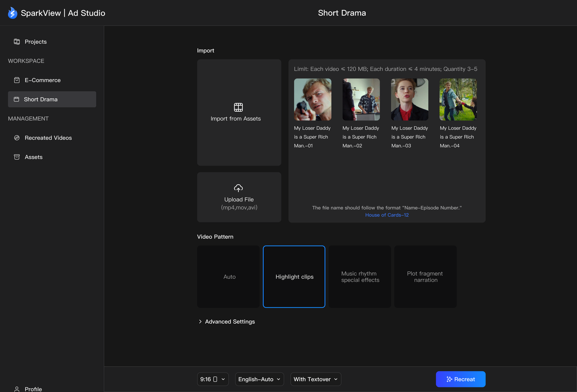Select Plot fragment narration pattern
The height and width of the screenshot is (392, 577).
click(x=425, y=277)
